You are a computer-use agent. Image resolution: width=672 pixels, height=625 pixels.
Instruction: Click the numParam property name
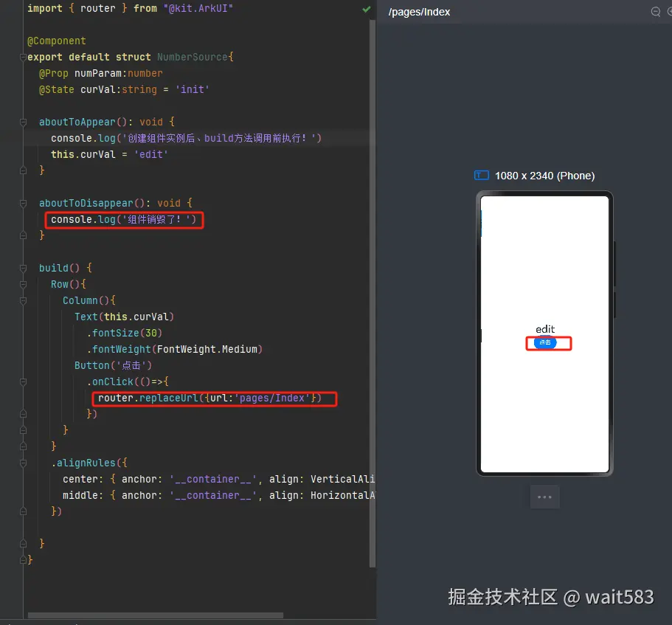click(x=98, y=73)
